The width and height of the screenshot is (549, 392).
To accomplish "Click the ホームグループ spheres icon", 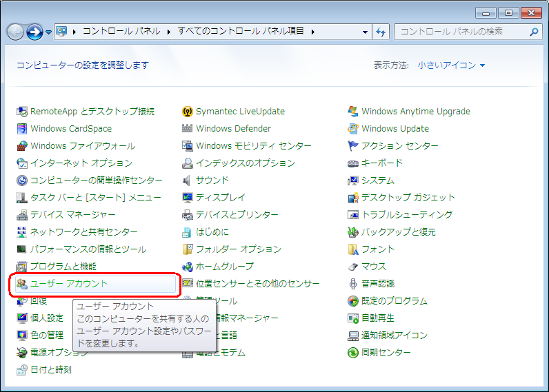I will (x=188, y=267).
